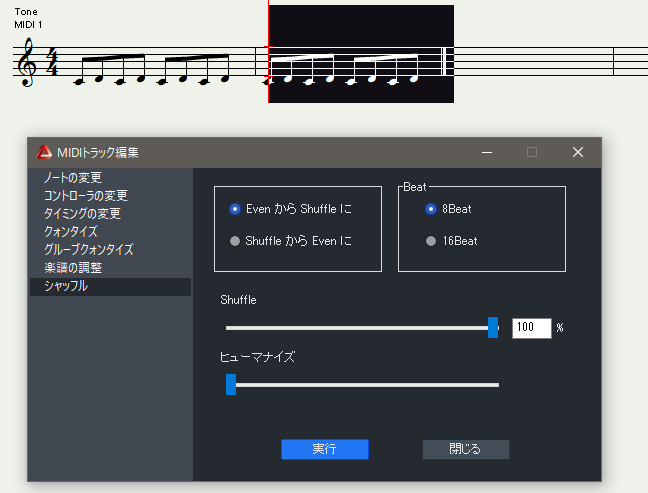The image size is (648, 493).
Task: Select the 'シャッフル' list entry
Action: click(x=66, y=286)
